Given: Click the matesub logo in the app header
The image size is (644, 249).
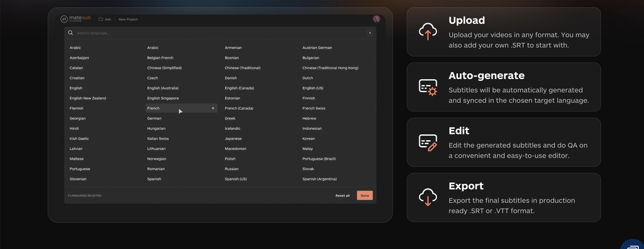Looking at the screenshot, I should (75, 19).
